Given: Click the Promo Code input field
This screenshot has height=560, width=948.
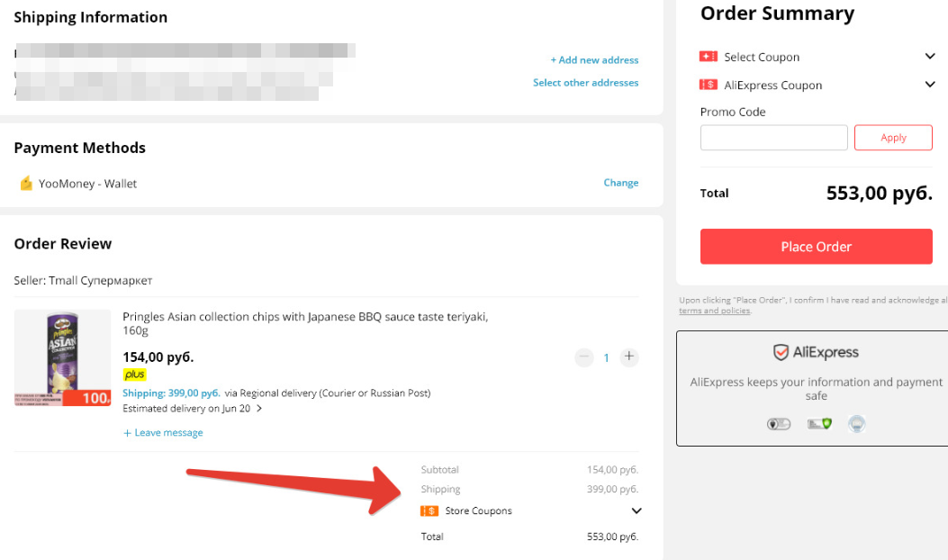Looking at the screenshot, I should pyautogui.click(x=774, y=137).
